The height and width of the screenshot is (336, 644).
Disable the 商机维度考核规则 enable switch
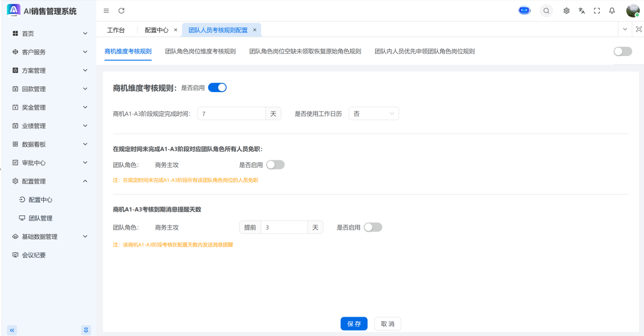pos(217,88)
